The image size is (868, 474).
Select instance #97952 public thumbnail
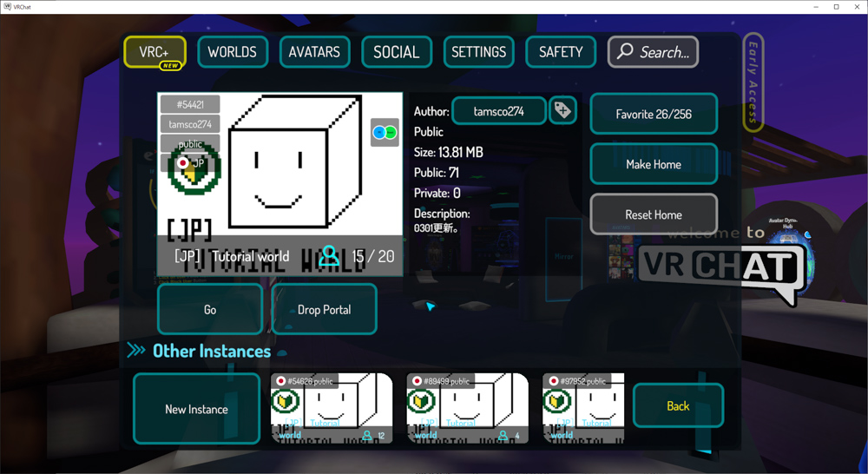(583, 408)
